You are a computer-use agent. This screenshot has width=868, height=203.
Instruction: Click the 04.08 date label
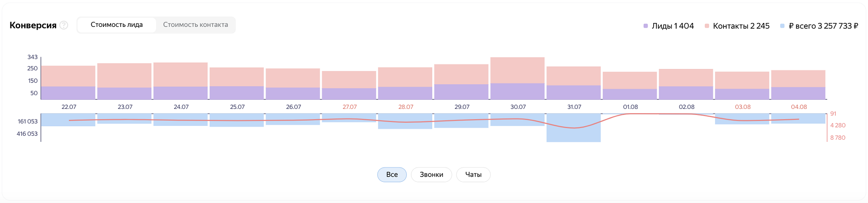[799, 107]
